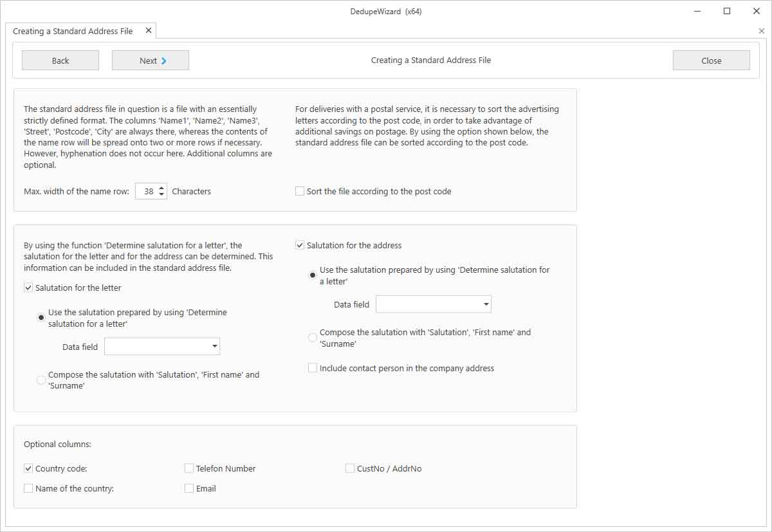Uncheck 'Salutation for the letter'
The width and height of the screenshot is (772, 532).
pyautogui.click(x=28, y=287)
